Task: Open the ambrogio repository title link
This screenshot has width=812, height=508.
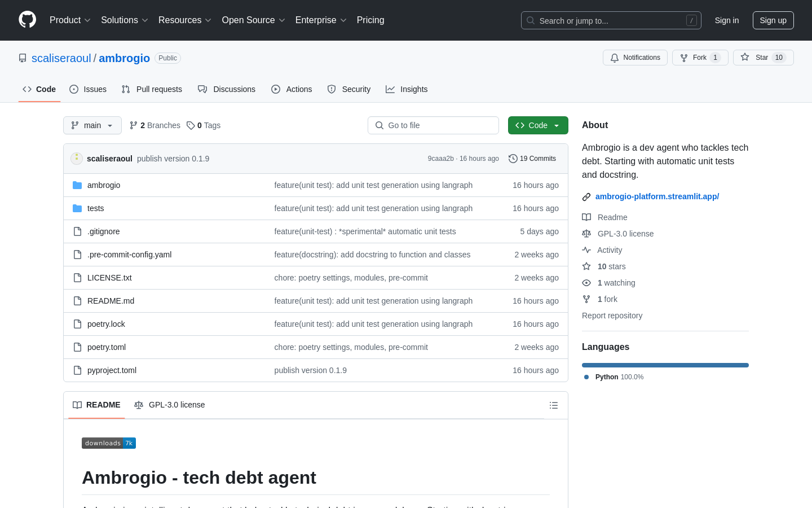Action: pos(125,58)
